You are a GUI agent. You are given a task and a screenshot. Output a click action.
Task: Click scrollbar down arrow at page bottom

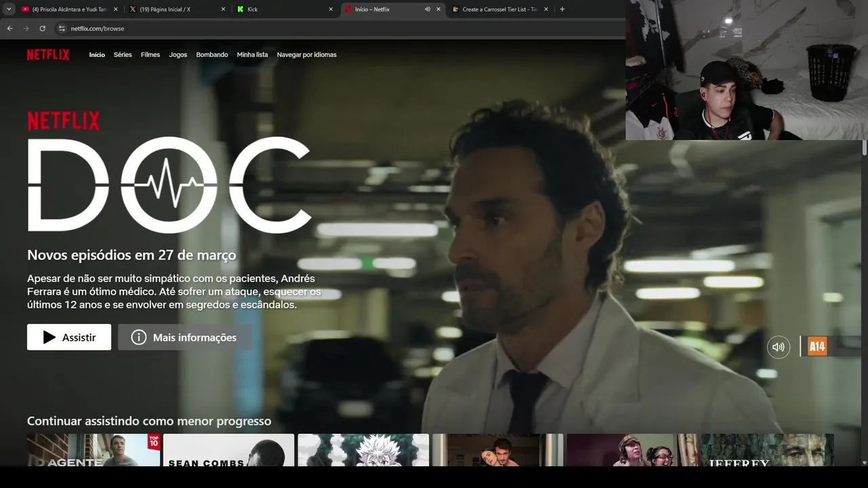[865, 463]
